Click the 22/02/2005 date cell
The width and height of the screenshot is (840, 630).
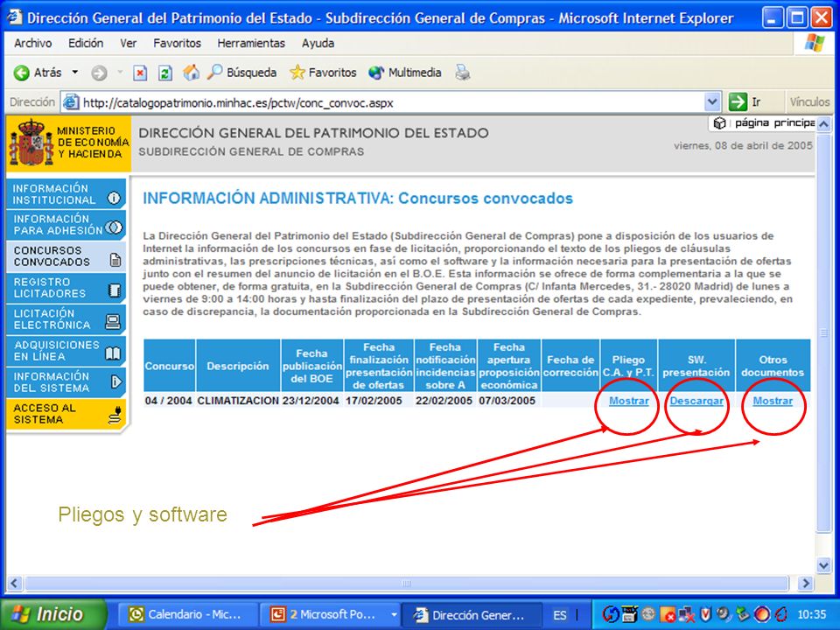(x=444, y=400)
